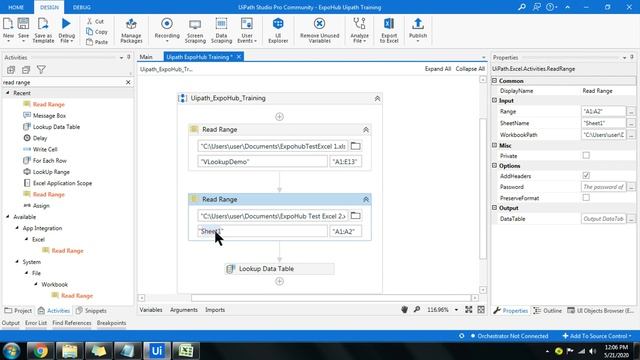Browse file for ExpohubTestExcel 1 path
The image size is (640, 360).
[356, 146]
